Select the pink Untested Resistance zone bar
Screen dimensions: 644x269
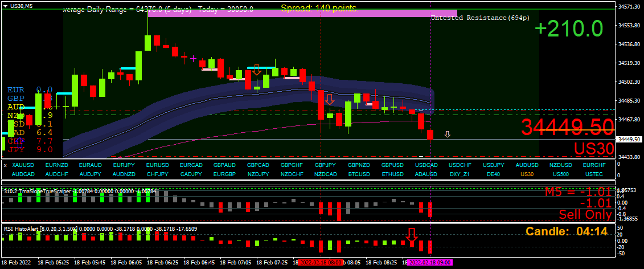(303, 13)
